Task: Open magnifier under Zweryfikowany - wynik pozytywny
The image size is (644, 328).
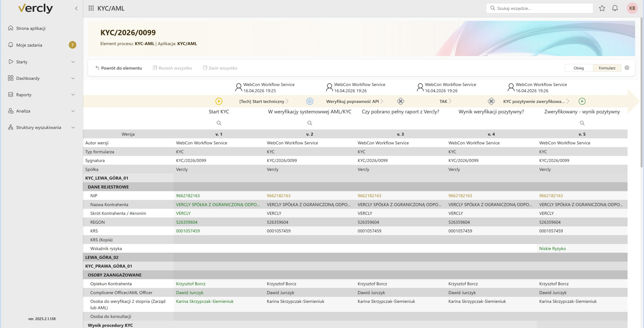Action: 582,123
